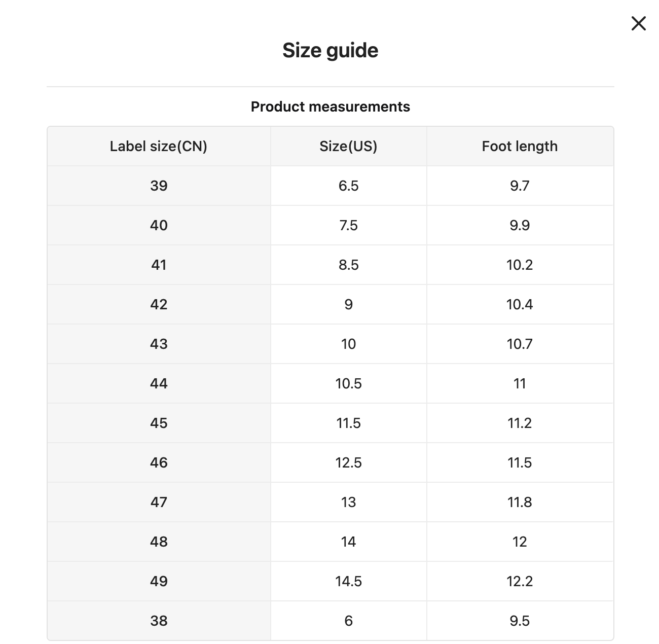The height and width of the screenshot is (644, 659).
Task: Close the Size guide dialog
Action: coord(638,23)
